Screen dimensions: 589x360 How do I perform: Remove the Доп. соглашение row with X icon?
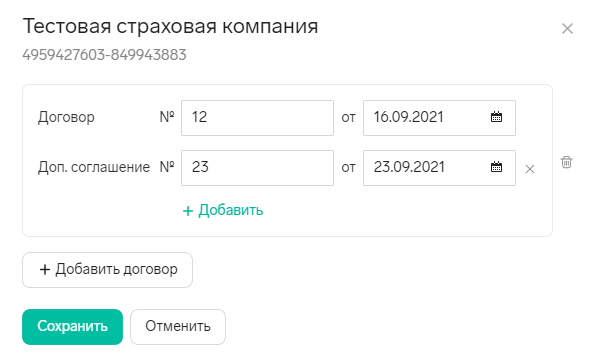pyautogui.click(x=530, y=169)
